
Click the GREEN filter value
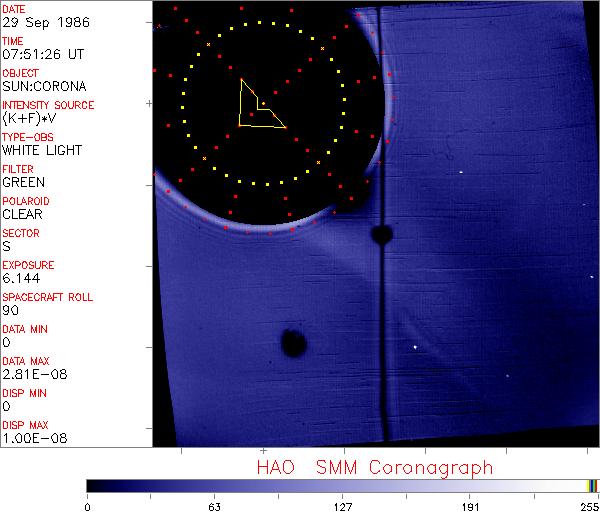(x=22, y=183)
